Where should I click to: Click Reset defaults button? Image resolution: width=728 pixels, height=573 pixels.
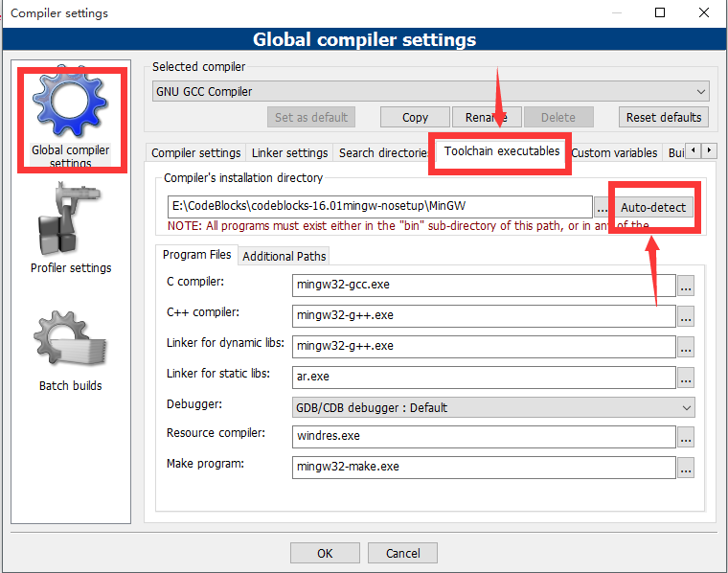point(664,117)
